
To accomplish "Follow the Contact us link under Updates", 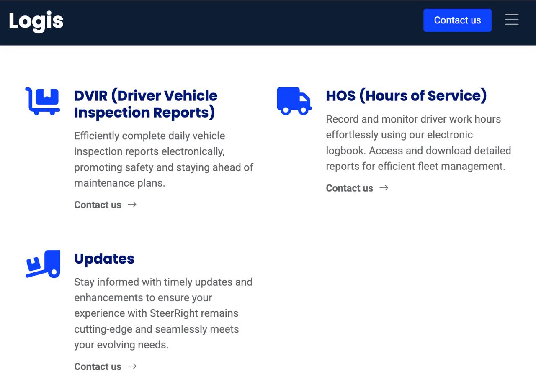I will (98, 367).
